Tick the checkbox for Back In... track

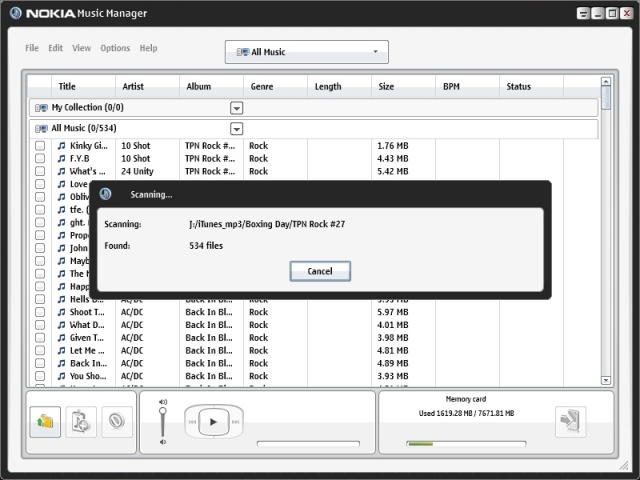point(40,363)
